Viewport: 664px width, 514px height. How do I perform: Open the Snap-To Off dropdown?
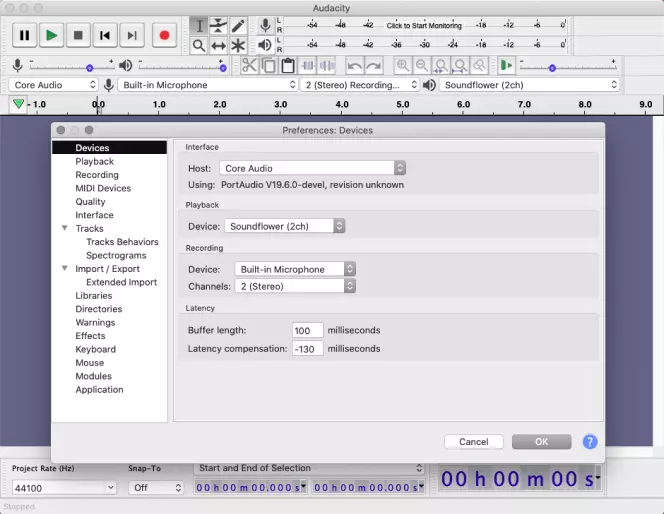[156, 488]
